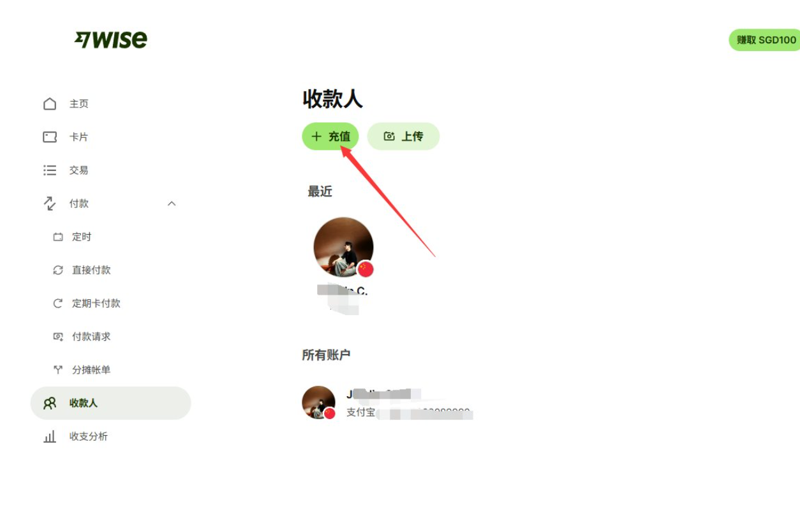Open the 主页 home icon

pos(50,104)
